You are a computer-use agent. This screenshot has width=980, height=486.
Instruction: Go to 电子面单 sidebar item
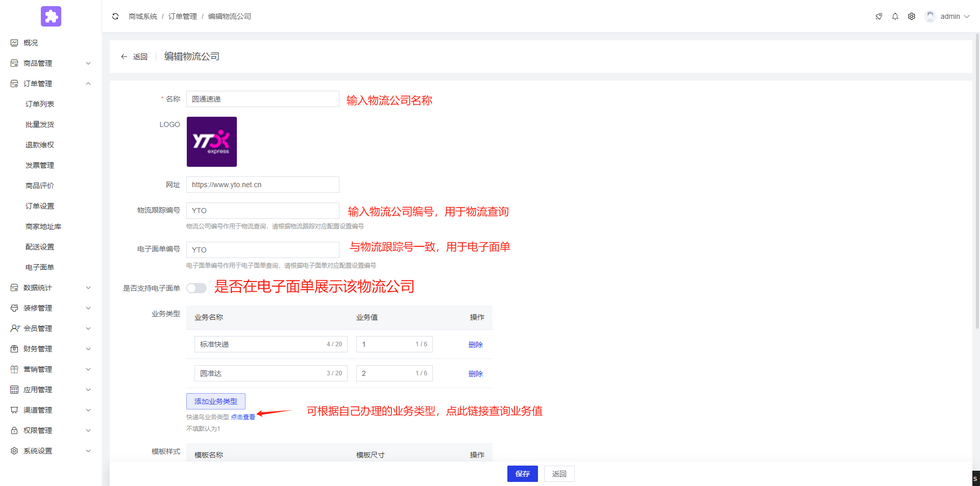pos(40,267)
